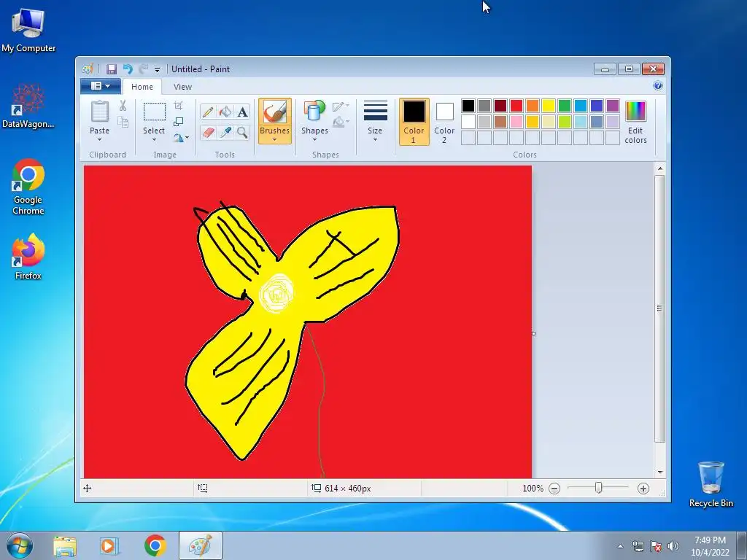Click the Firefox desktop shortcut
The width and height of the screenshot is (747, 560).
pyautogui.click(x=28, y=256)
